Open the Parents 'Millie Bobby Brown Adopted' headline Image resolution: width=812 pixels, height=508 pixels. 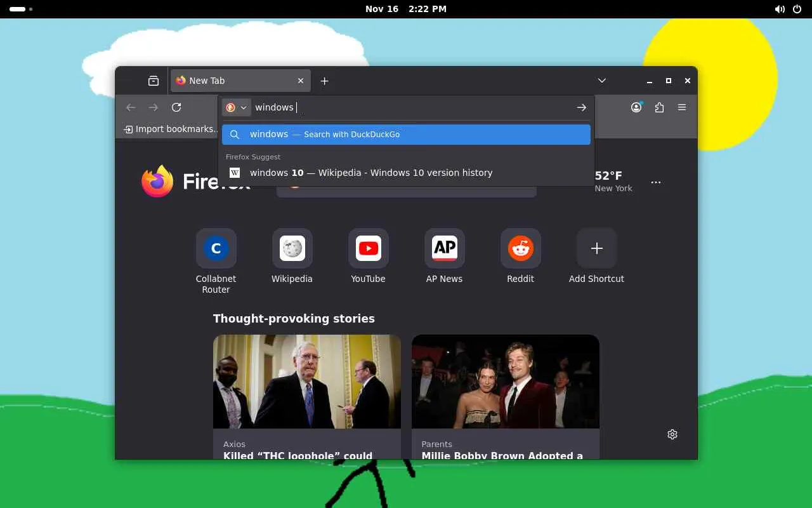click(502, 455)
